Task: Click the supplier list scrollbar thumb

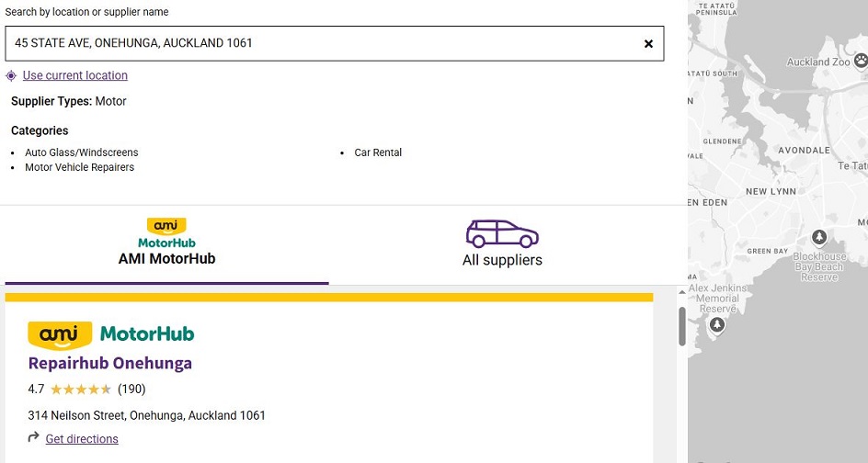Action: tap(682, 326)
